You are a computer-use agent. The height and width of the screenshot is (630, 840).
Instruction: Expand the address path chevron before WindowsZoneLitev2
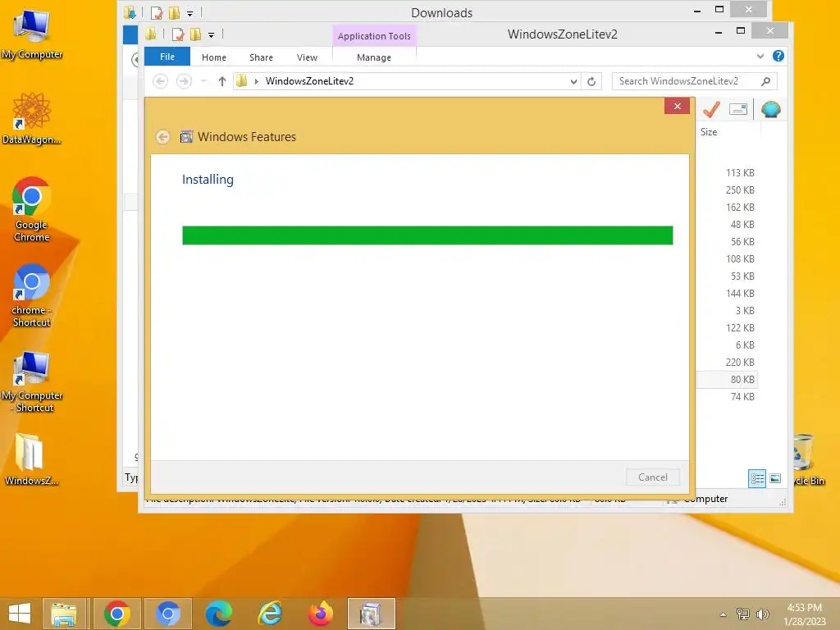257,81
